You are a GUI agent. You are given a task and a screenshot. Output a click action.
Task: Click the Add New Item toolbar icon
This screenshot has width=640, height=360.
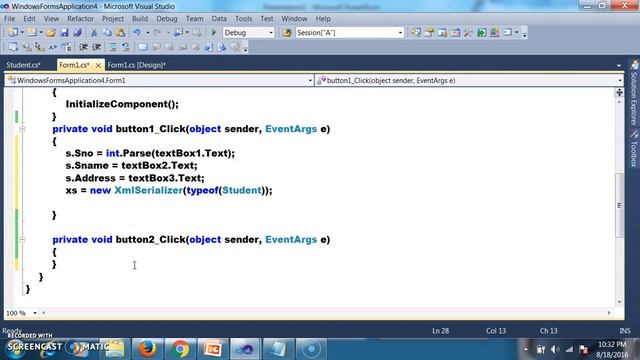[x=31, y=32]
